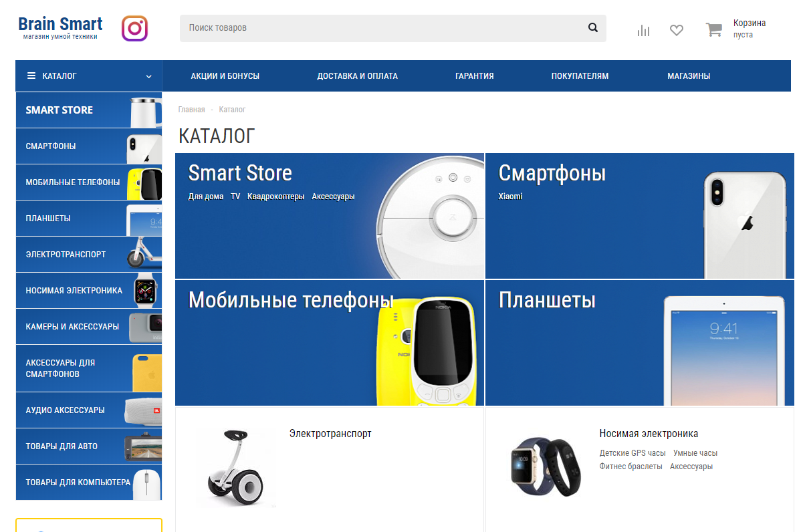This screenshot has width=803, height=532.
Task: Open Квадрокоптеры link in Smart Store banner
Action: pyautogui.click(x=276, y=196)
